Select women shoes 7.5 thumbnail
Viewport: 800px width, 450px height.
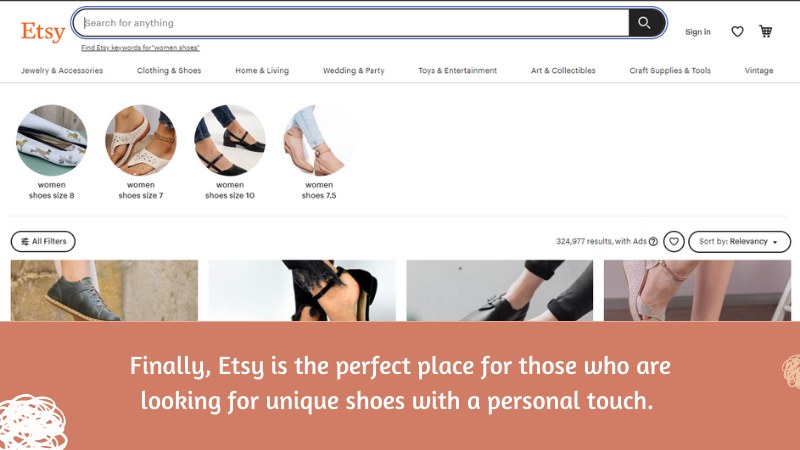(x=319, y=152)
